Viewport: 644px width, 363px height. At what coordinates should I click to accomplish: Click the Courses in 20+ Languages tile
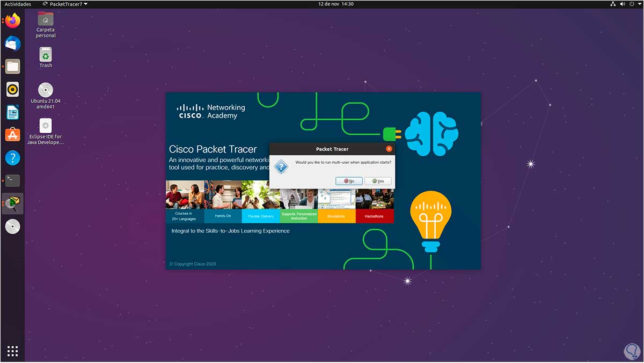click(x=185, y=216)
